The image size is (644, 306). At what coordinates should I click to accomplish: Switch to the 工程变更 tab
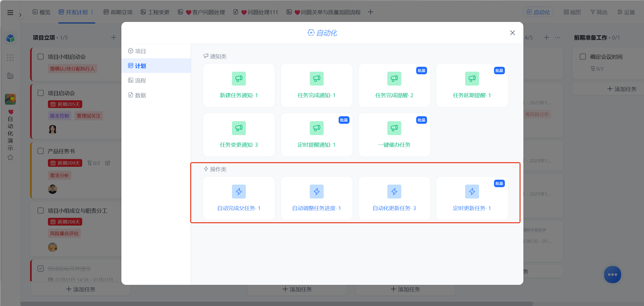155,12
